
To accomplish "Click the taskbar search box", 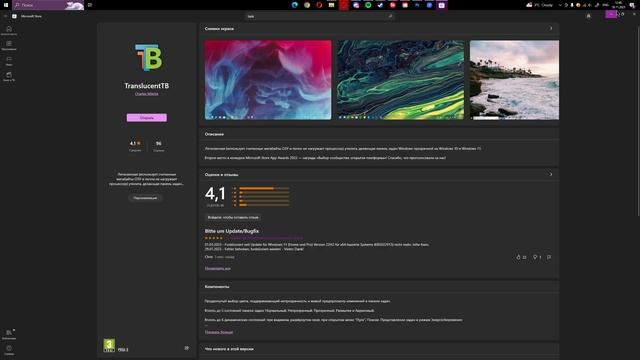I will pyautogui.click(x=48, y=5).
